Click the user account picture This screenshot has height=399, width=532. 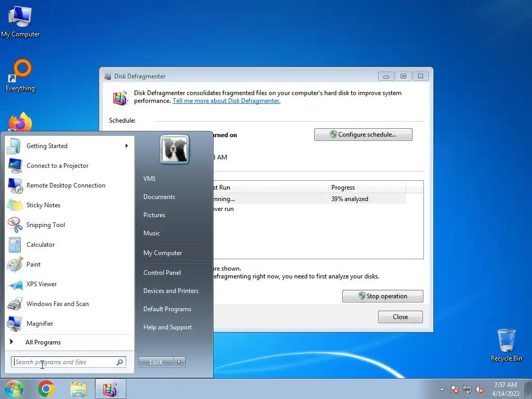(x=175, y=149)
